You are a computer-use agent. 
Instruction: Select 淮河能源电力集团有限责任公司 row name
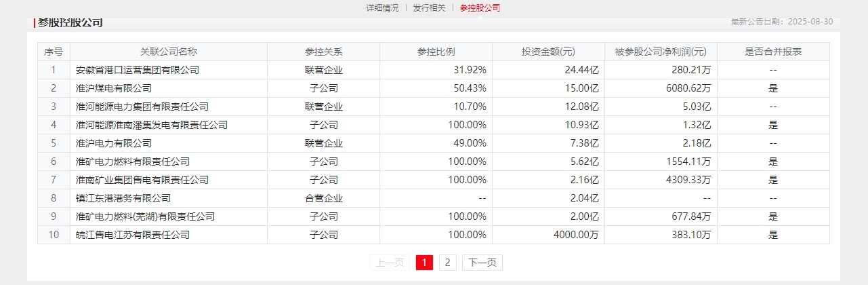pyautogui.click(x=142, y=107)
